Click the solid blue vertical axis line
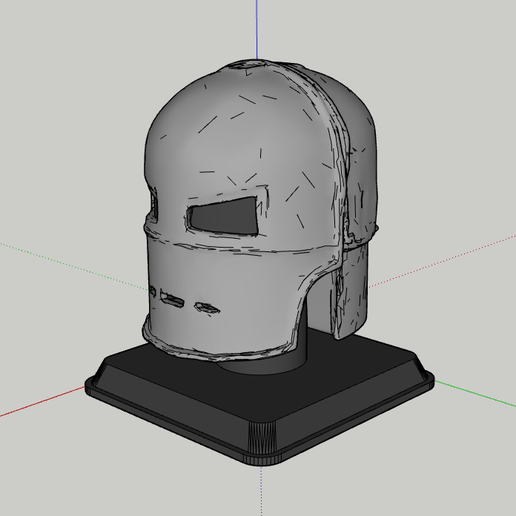 click(257, 29)
